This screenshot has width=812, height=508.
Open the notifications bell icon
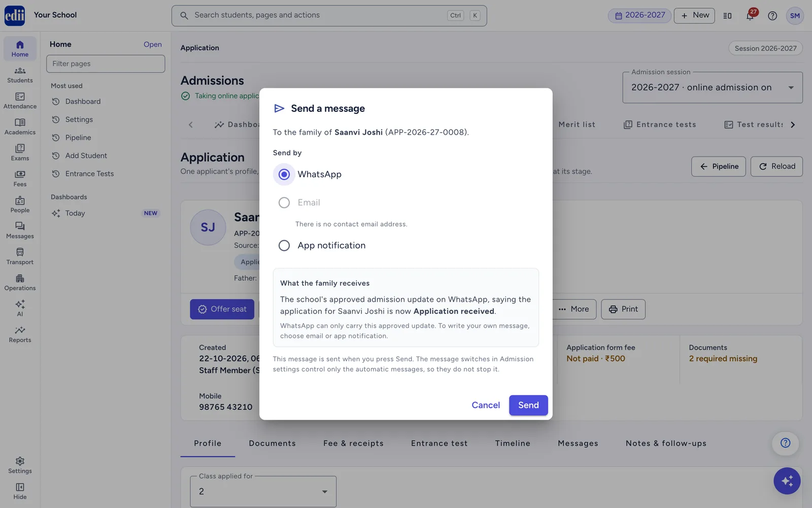click(750, 16)
